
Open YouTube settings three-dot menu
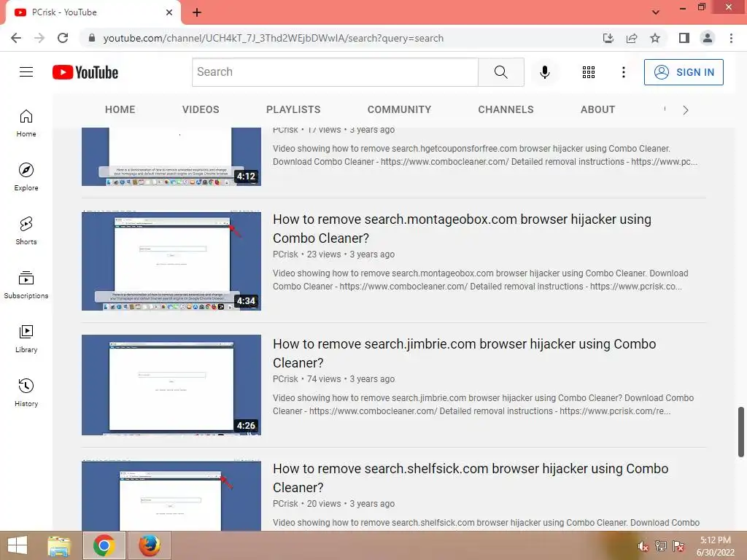click(x=623, y=72)
